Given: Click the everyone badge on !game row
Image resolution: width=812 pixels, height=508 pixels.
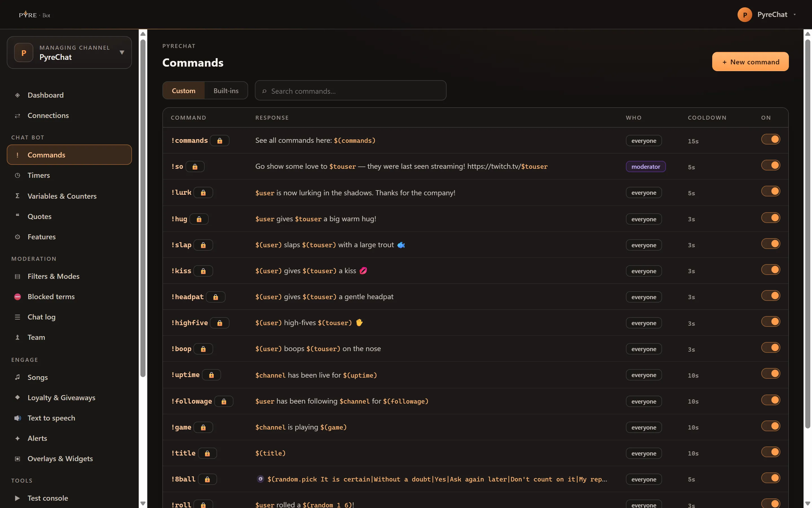Looking at the screenshot, I should (x=644, y=427).
